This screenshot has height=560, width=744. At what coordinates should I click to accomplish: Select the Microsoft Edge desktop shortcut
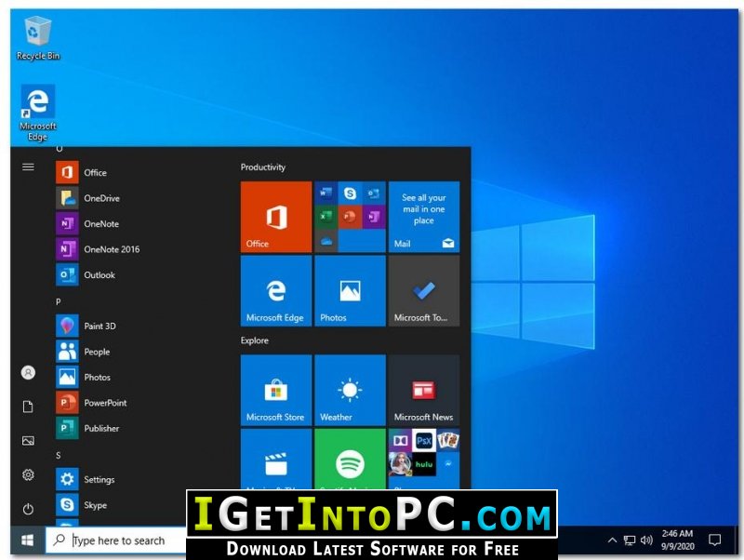37,113
